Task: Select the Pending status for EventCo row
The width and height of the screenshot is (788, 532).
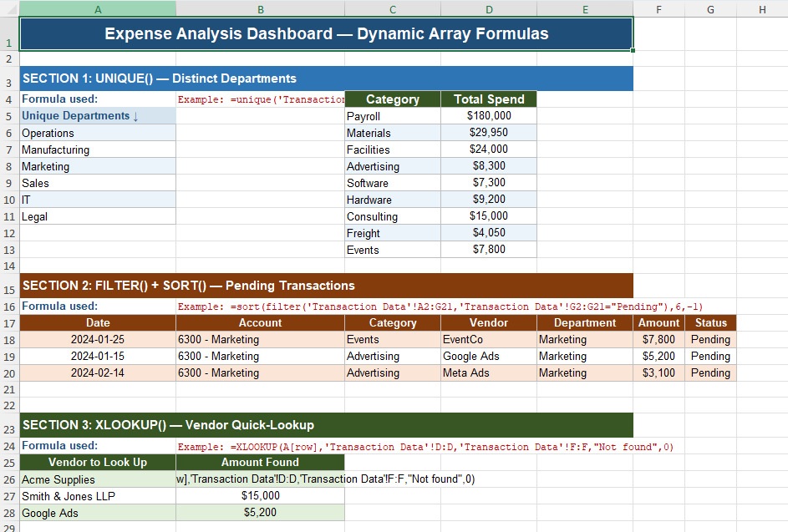Action: click(x=710, y=340)
